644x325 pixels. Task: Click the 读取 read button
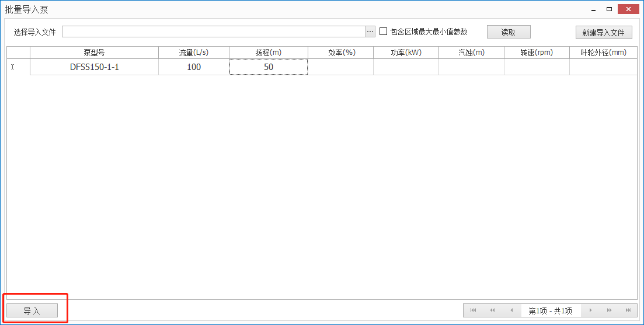click(509, 32)
